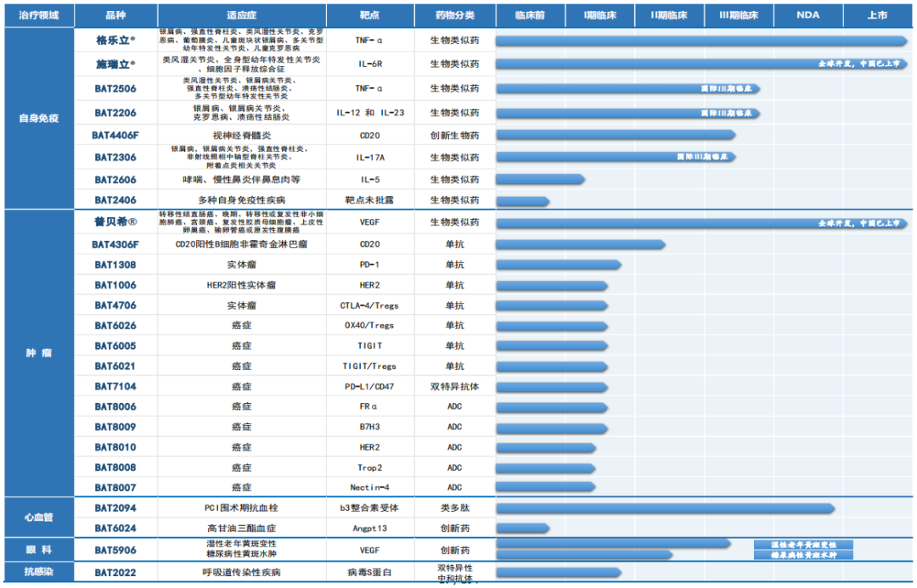
Task: Select the BAT2206 product cell
Action: [x=115, y=113]
